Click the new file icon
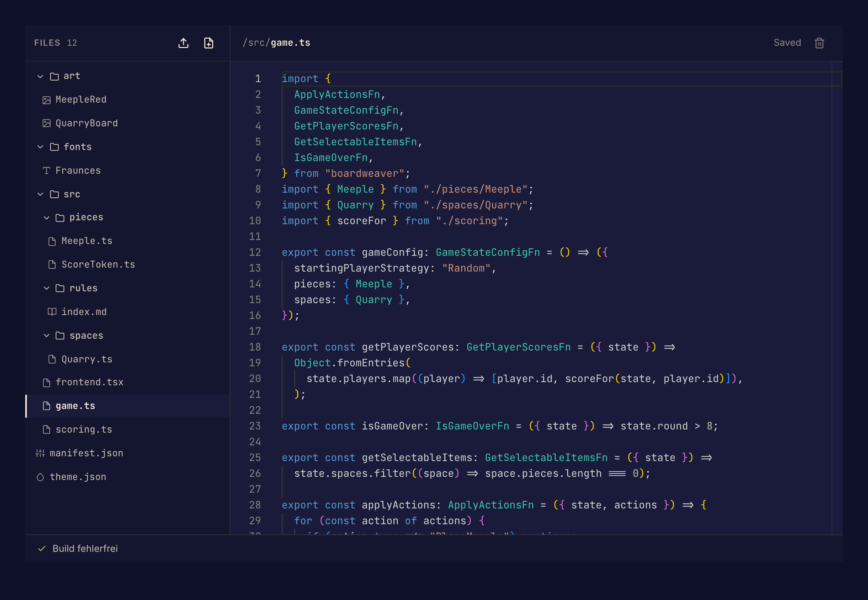Screen dimensions: 868x600 [209, 43]
